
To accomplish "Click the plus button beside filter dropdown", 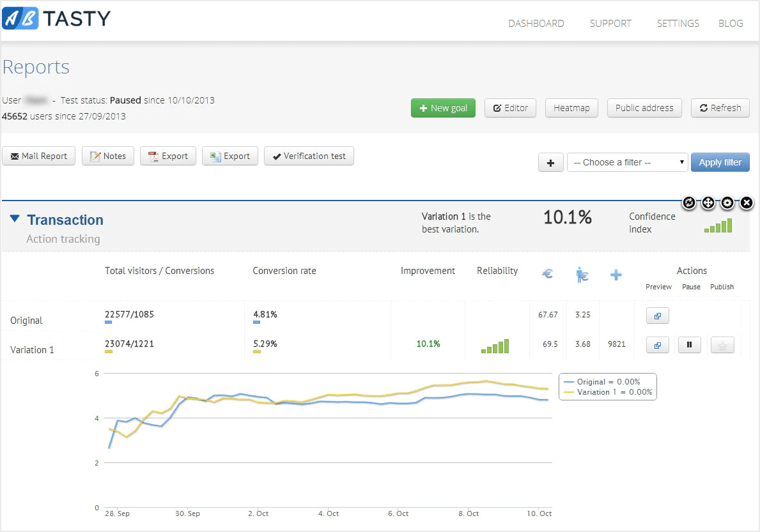I will 550,163.
